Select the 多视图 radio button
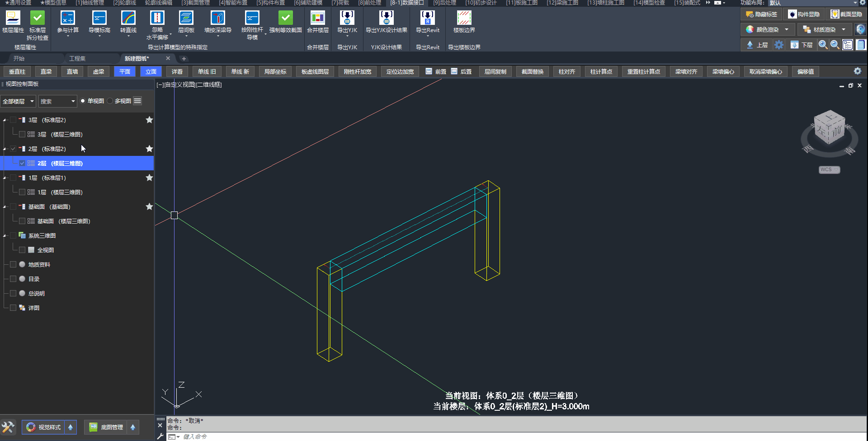868x441 pixels. (x=110, y=101)
